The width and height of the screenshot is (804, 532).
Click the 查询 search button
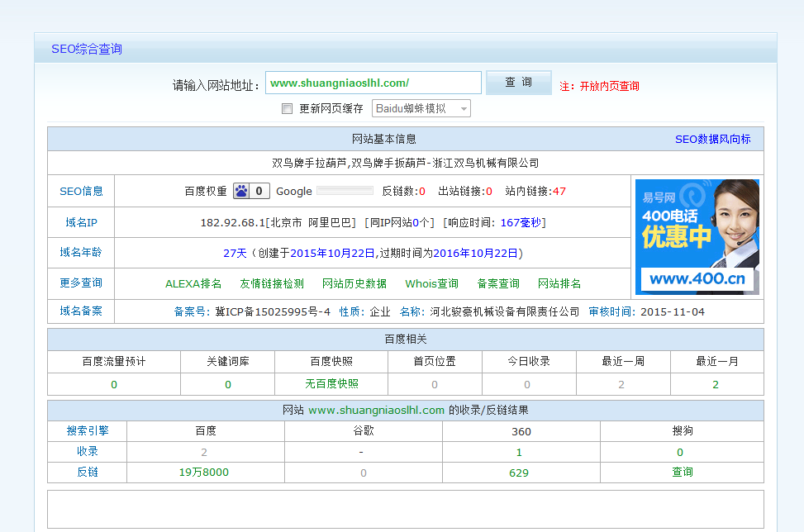coord(518,83)
